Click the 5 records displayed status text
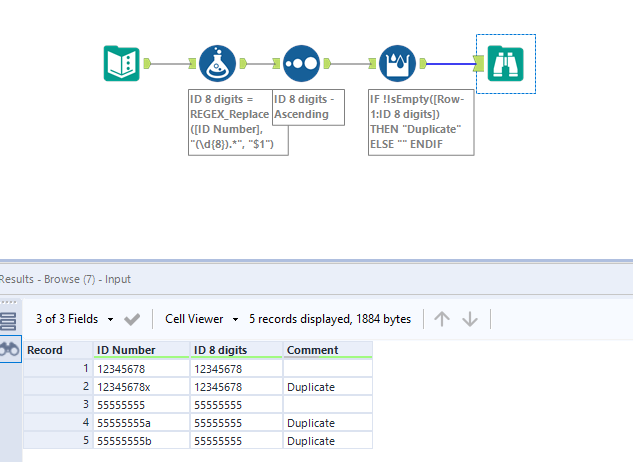633x462 pixels. tap(330, 319)
